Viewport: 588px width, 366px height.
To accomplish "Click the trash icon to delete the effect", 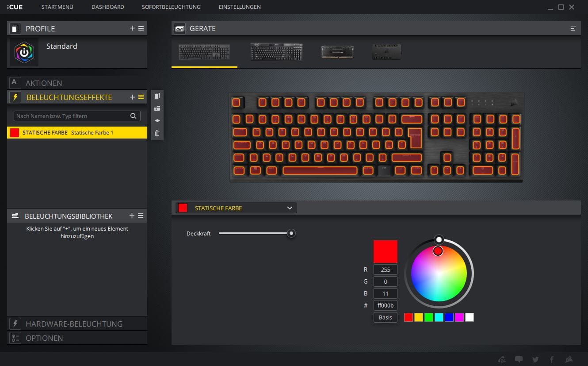I will tap(157, 133).
